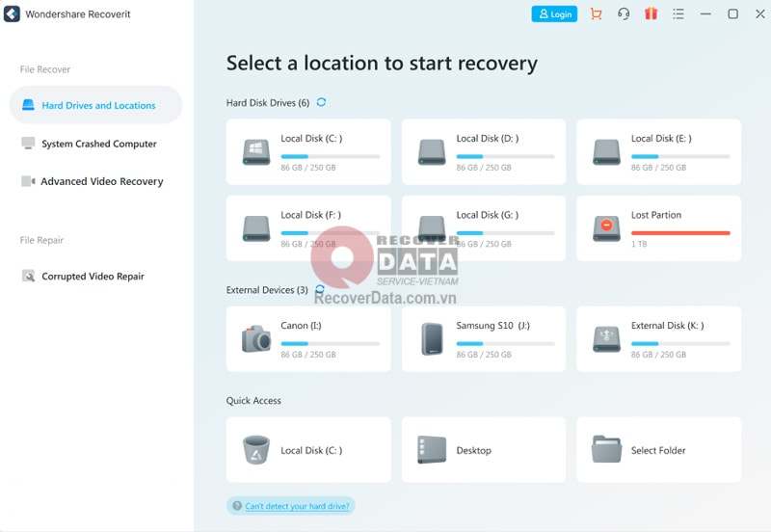Refresh the External Devices list
Viewport: 771px width, 532px height.
(x=320, y=288)
